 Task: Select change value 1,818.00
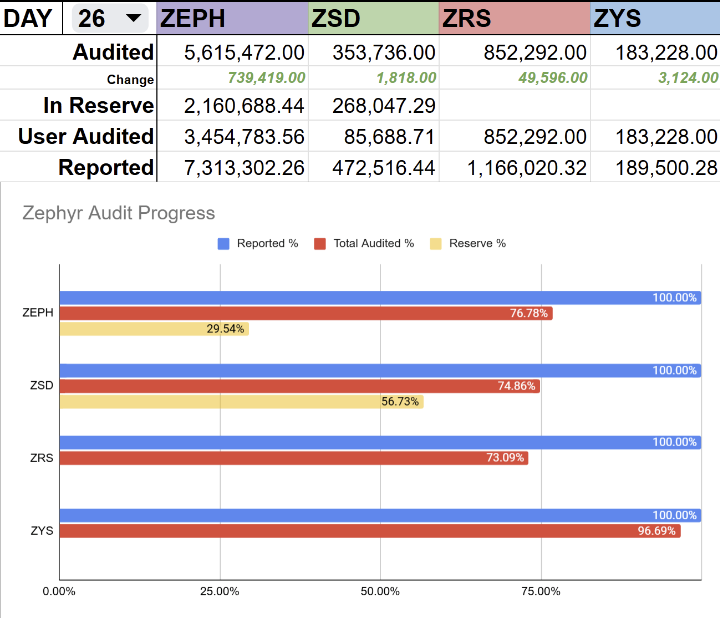click(406, 78)
